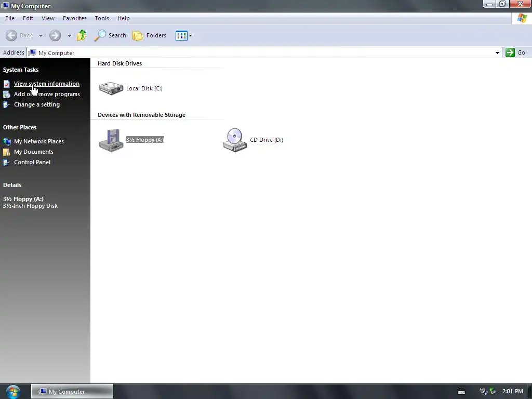The height and width of the screenshot is (399, 532).
Task: Open Control Panel link
Action: [32, 162]
